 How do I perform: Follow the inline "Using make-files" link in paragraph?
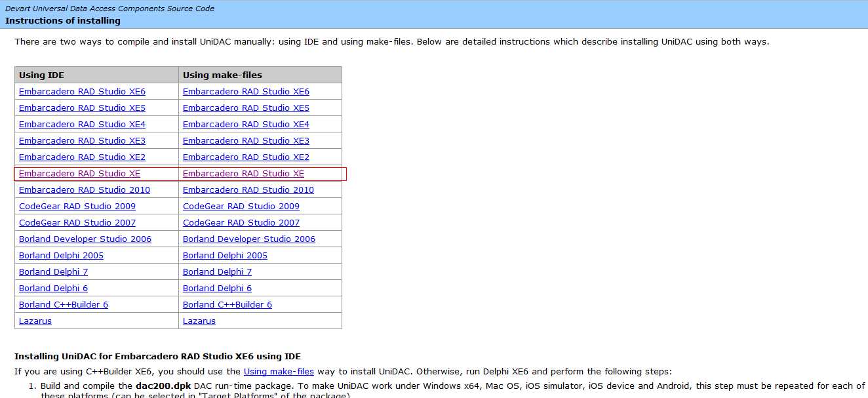coord(279,371)
